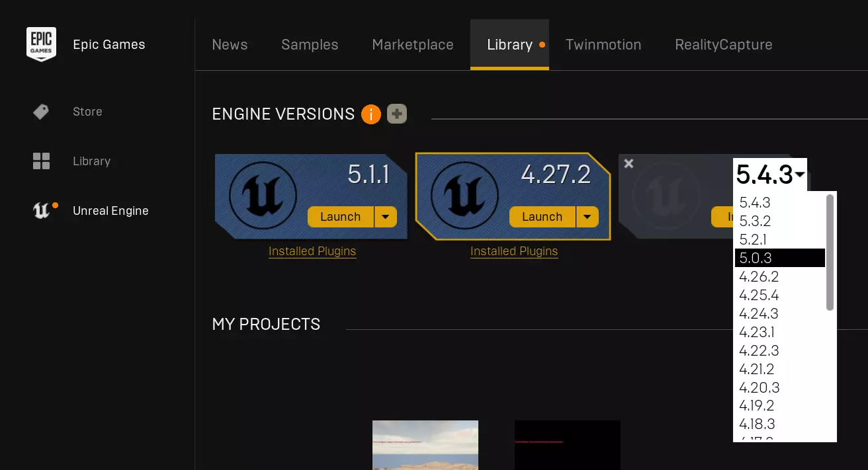Add a new engine version with plus icon
868x470 pixels.
pos(397,114)
